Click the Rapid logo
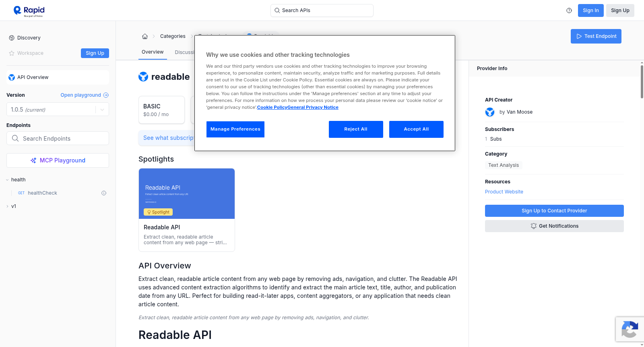Viewport: 644px width, 347px height. click(29, 11)
